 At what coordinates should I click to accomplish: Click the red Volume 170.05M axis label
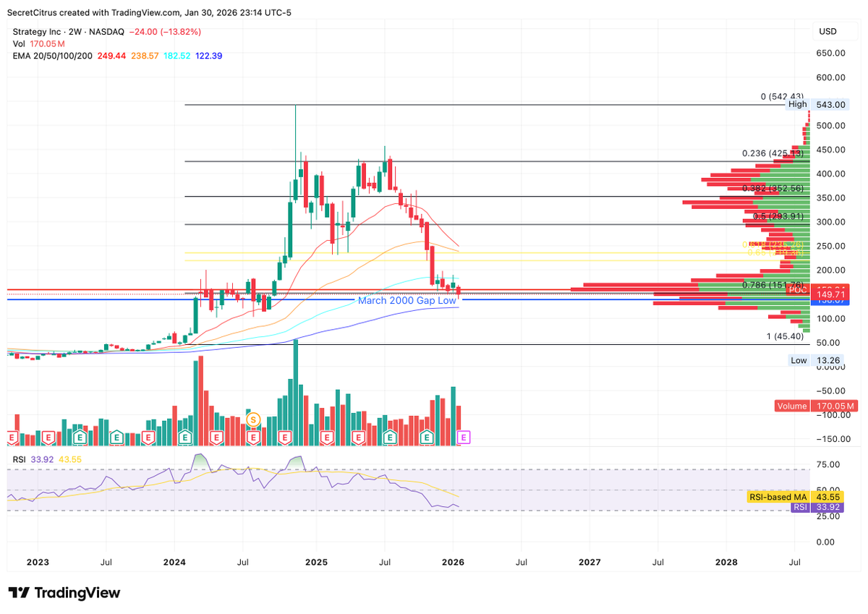pos(817,406)
